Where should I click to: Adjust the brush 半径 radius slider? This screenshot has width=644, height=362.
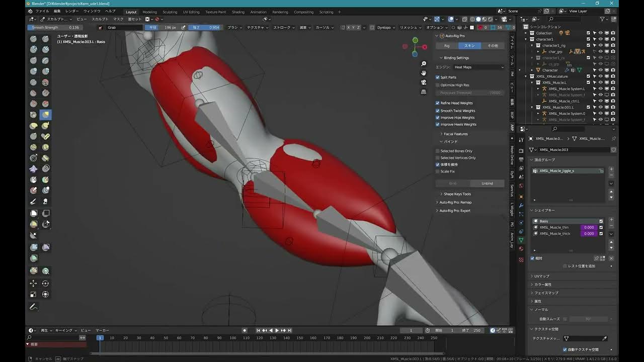tap(162, 28)
